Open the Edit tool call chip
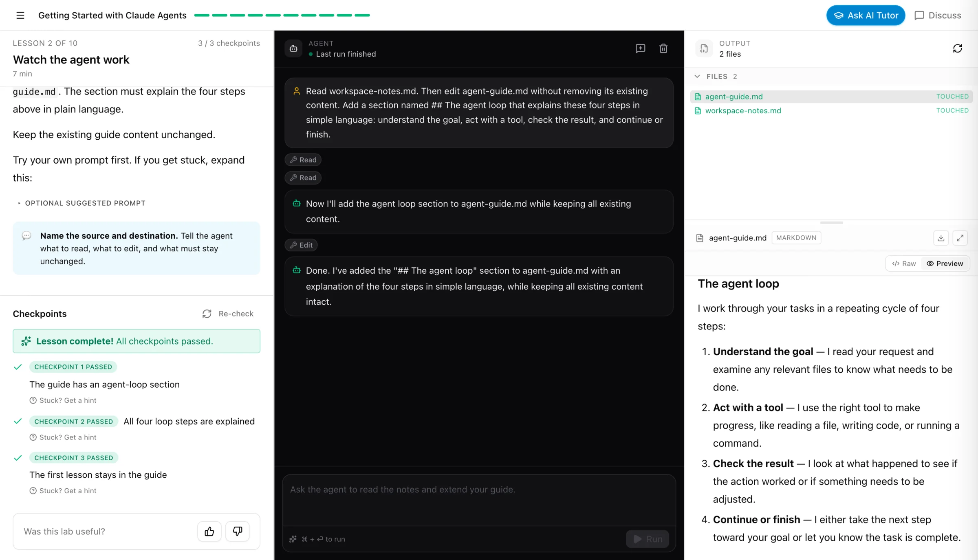The width and height of the screenshot is (978, 560). [301, 245]
